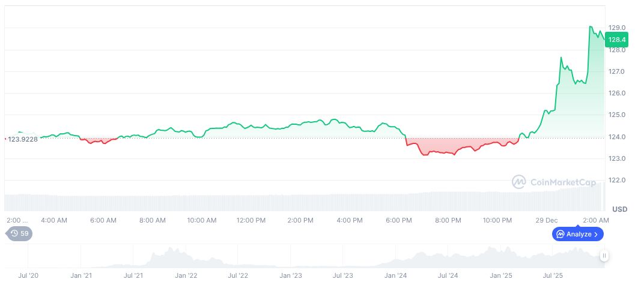This screenshot has height=282, width=644.
Task: Click the navigator range slider handle
Action: (x=604, y=256)
